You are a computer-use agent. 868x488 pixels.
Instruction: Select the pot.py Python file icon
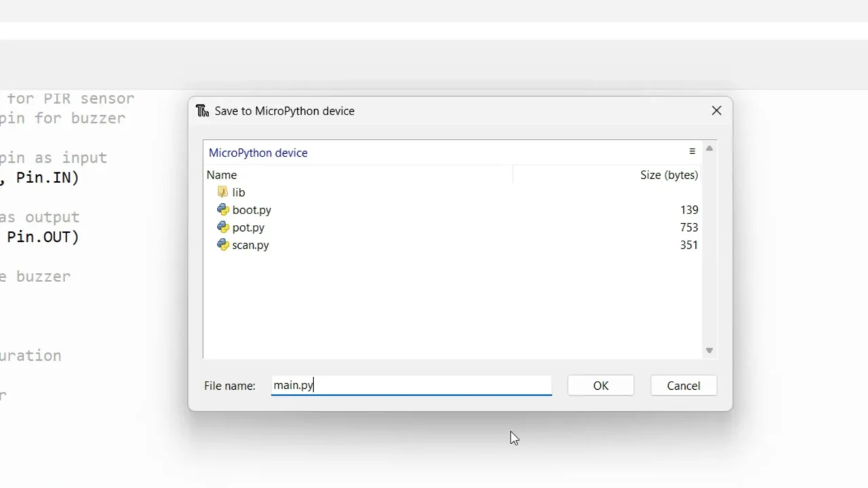point(223,227)
